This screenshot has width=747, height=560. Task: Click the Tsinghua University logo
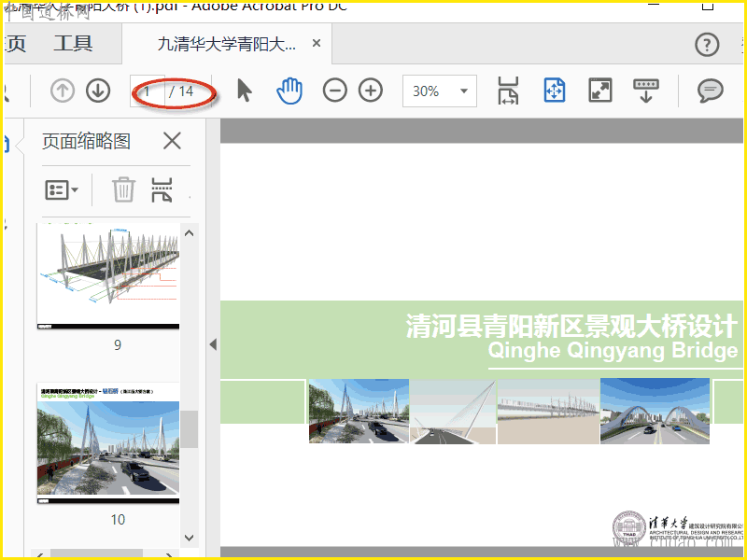(x=628, y=527)
